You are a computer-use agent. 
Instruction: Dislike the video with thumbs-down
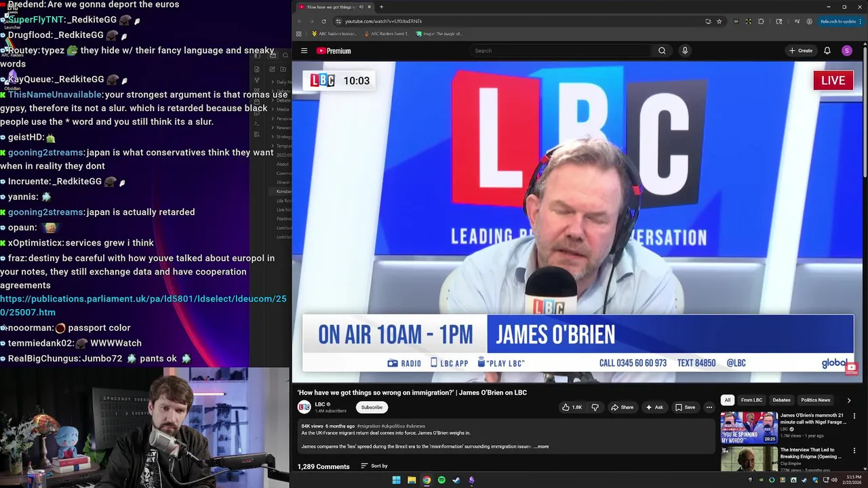(x=595, y=407)
